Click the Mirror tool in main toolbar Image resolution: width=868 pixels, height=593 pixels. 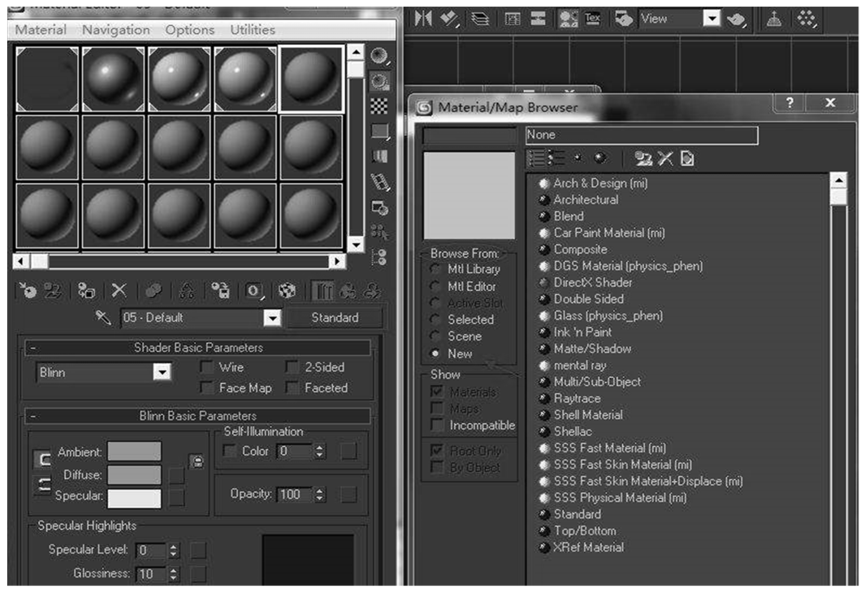(x=423, y=18)
